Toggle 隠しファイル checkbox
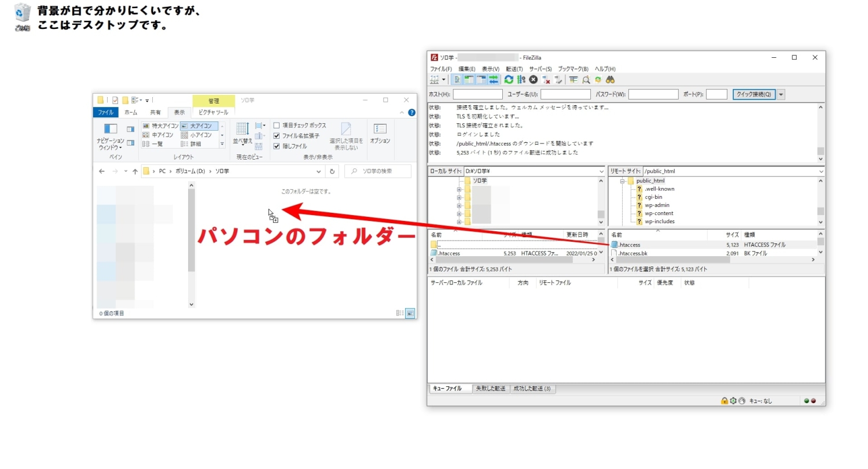 277,146
